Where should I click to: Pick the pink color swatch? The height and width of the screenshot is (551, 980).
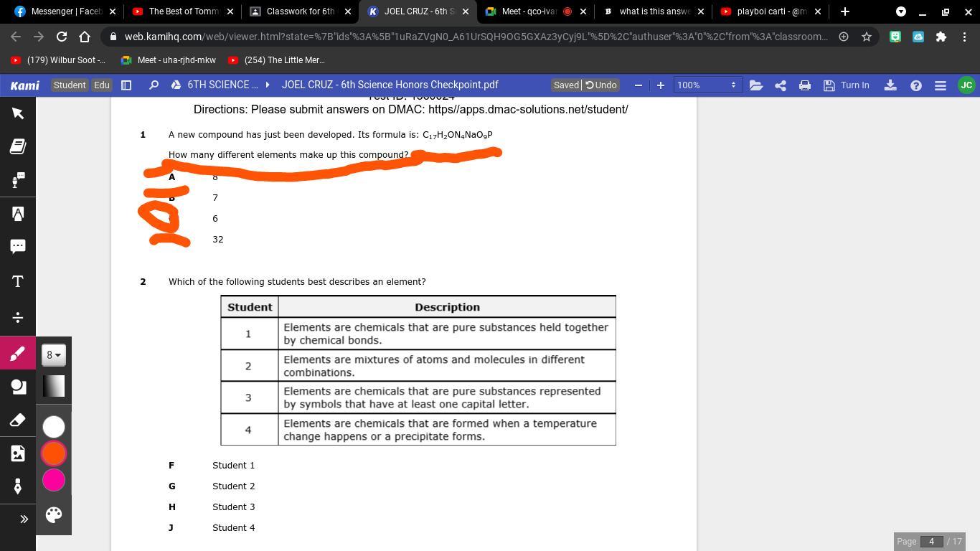(54, 480)
